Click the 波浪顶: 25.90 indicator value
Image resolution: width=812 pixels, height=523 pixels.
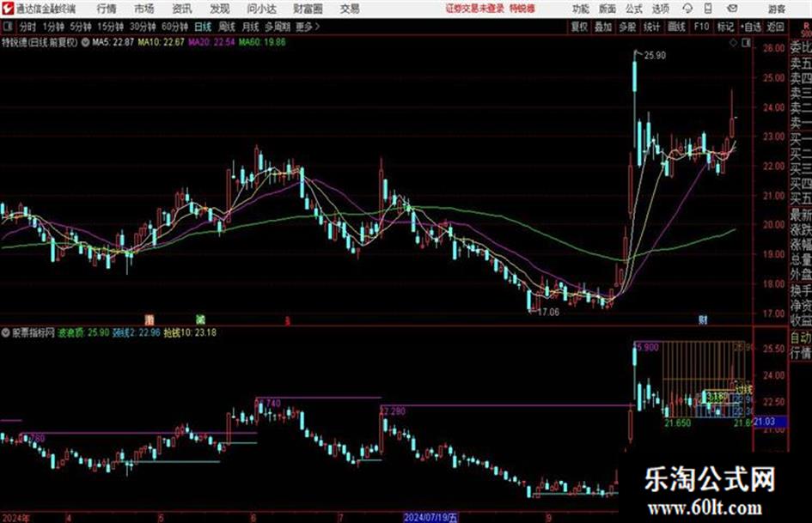[83, 333]
